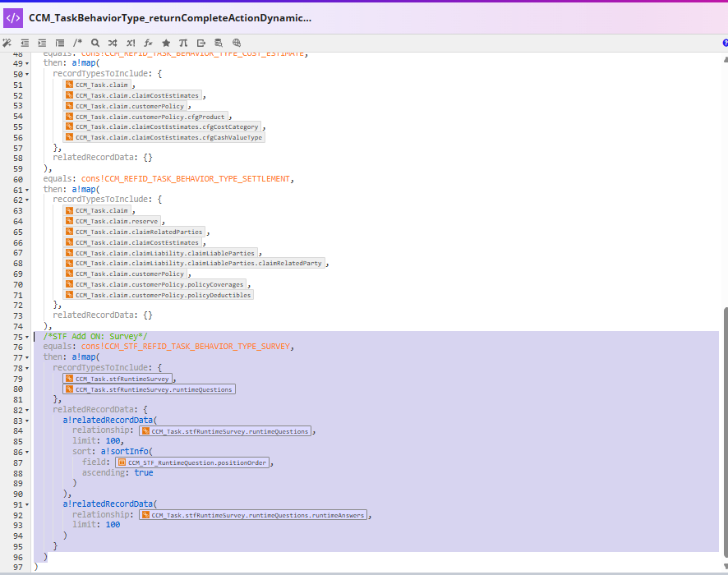Click the 'ascending: true' text
Image resolution: width=728 pixels, height=575 pixels.
(117, 472)
